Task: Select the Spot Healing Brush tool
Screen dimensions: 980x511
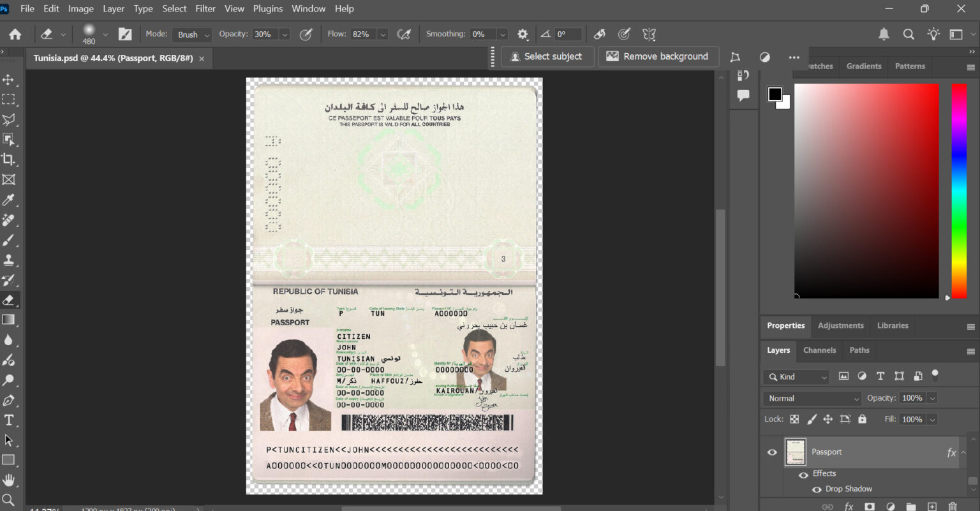Action: point(8,220)
